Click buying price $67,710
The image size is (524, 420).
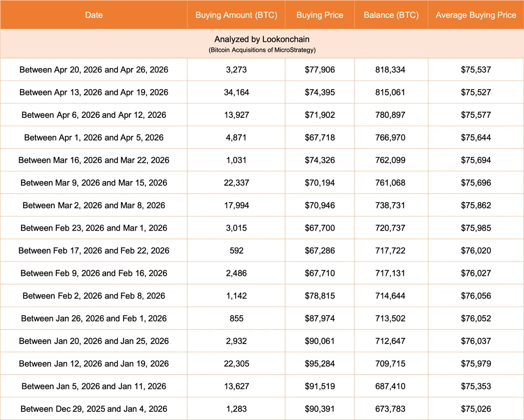(x=320, y=273)
